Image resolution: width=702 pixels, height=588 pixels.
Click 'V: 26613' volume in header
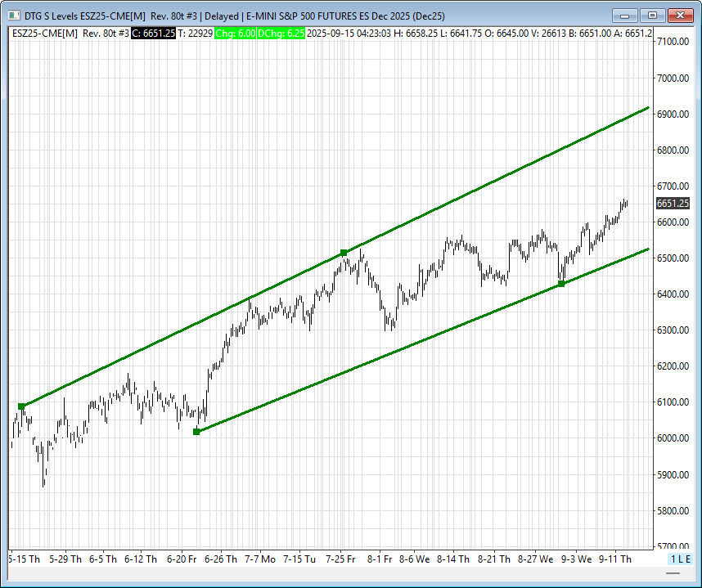click(x=549, y=33)
